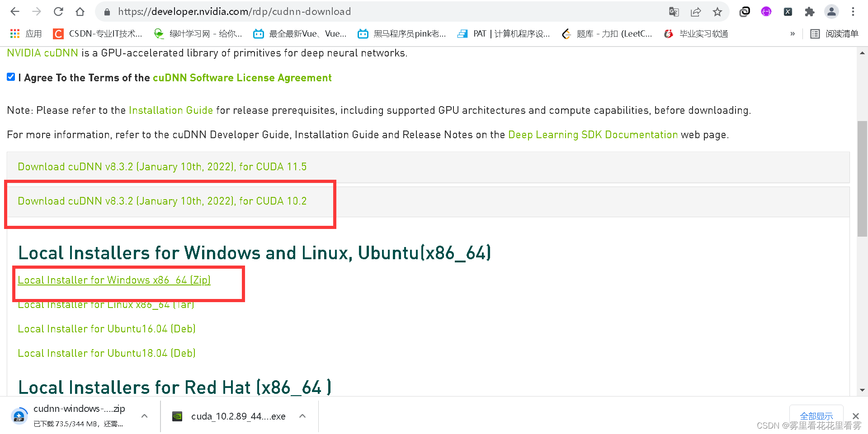
Task: Open cuda_10.2.89 exe download item
Action: (x=229, y=416)
